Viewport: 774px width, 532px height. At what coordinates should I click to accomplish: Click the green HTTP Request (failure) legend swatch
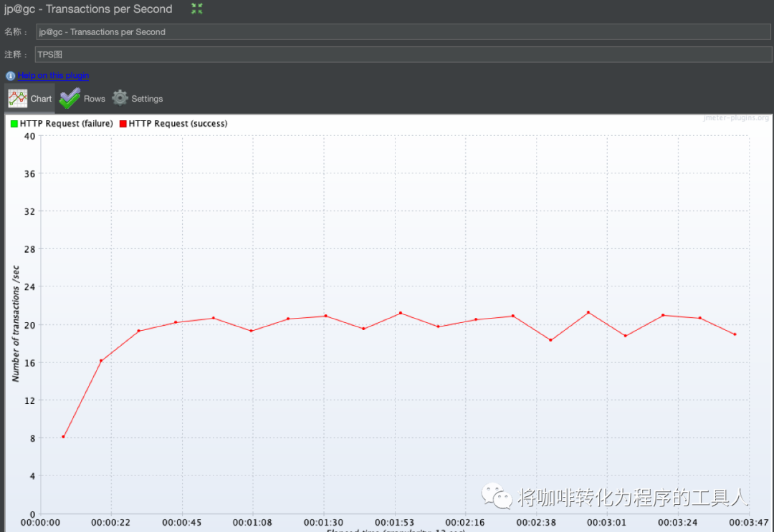(14, 124)
